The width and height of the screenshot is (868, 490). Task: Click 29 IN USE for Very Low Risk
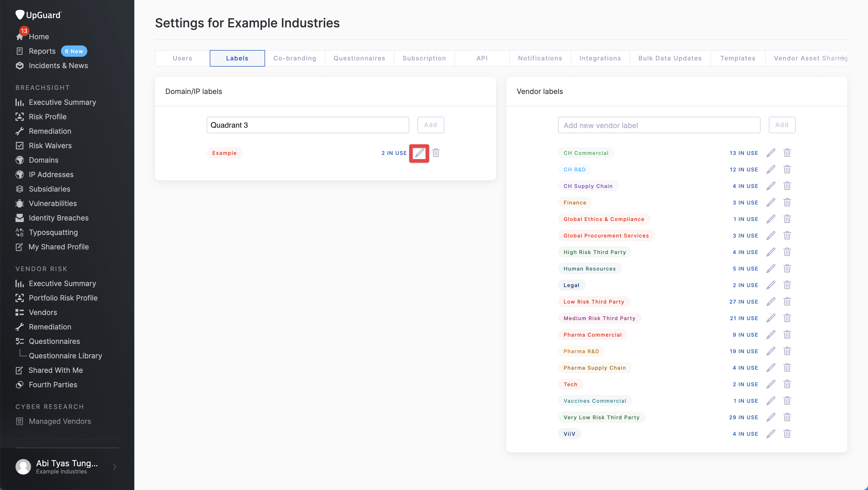pos(743,417)
